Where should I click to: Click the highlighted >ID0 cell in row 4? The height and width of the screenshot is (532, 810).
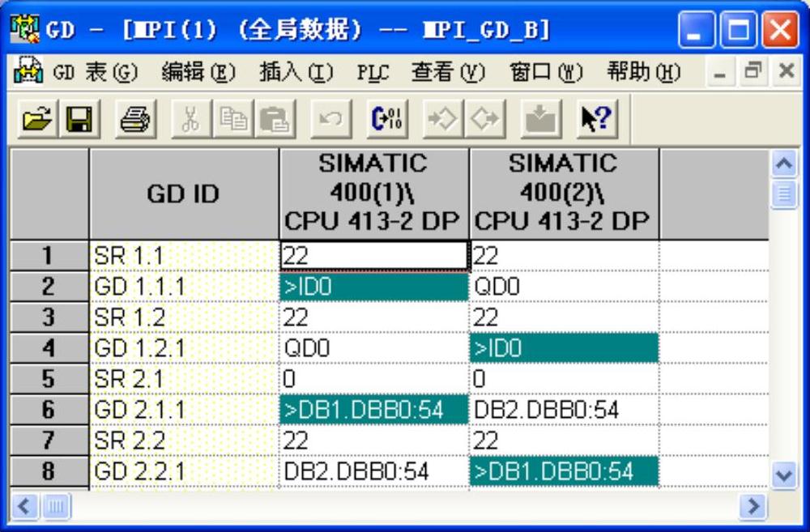[x=564, y=348]
